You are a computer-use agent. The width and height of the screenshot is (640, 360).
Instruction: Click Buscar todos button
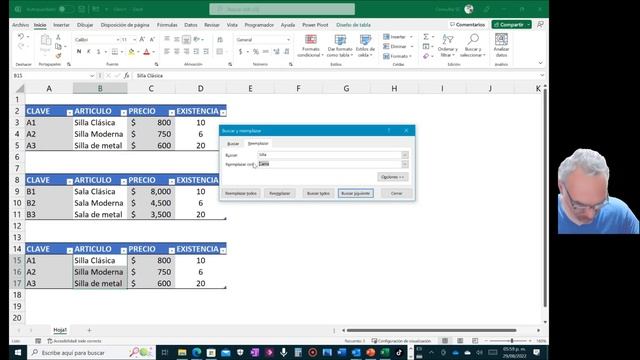pyautogui.click(x=318, y=193)
